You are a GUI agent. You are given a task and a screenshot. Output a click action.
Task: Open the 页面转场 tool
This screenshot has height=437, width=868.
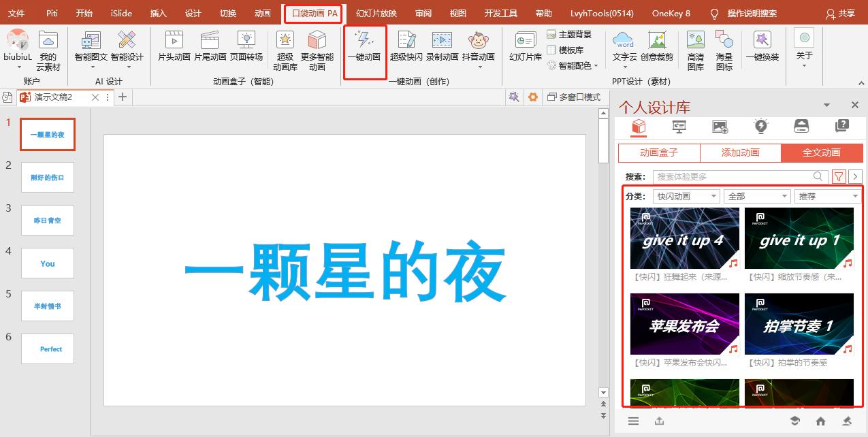tap(248, 48)
